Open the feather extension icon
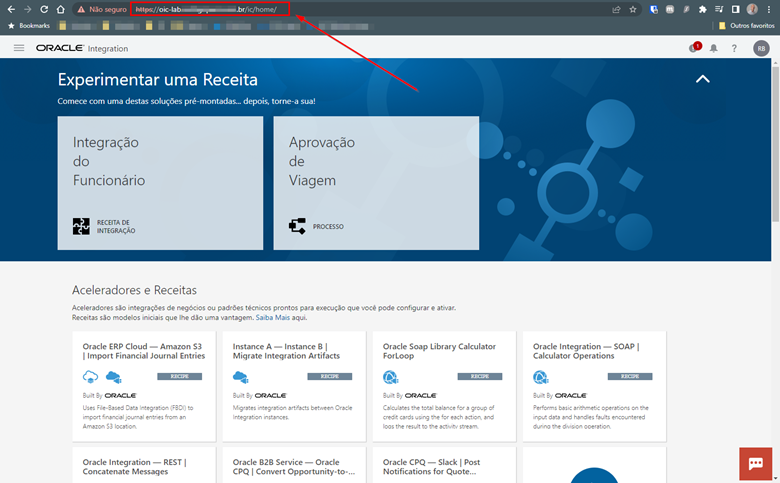 click(686, 9)
